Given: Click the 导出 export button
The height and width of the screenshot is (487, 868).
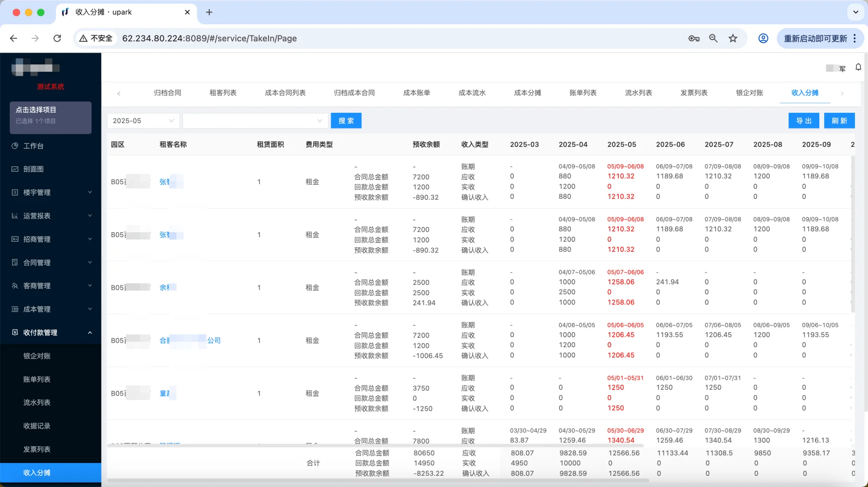Looking at the screenshot, I should click(803, 120).
